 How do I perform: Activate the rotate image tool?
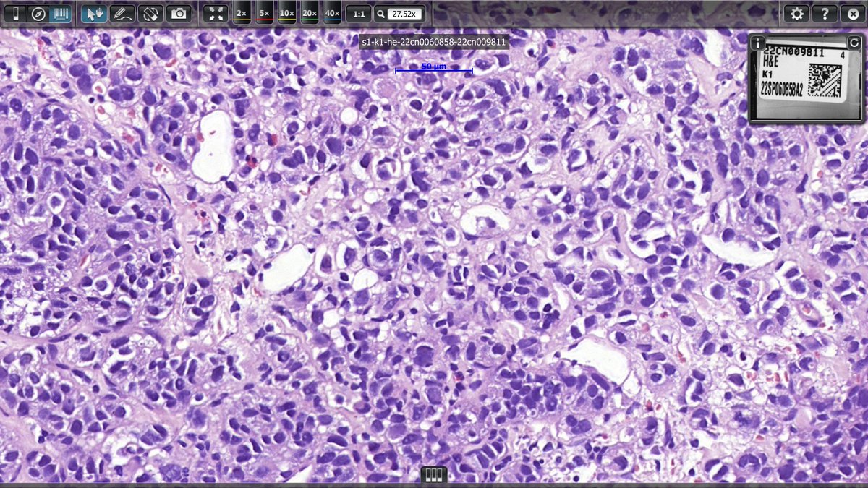pos(150,14)
